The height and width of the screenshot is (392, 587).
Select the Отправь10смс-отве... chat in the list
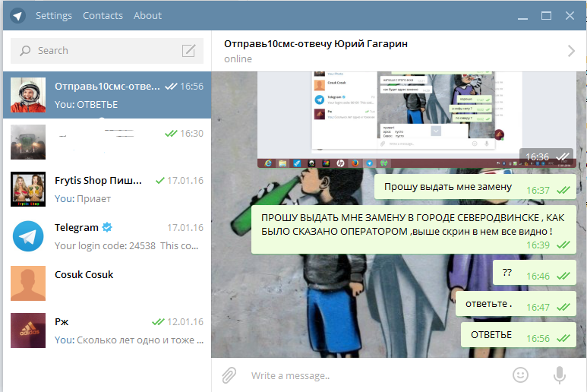(107, 95)
